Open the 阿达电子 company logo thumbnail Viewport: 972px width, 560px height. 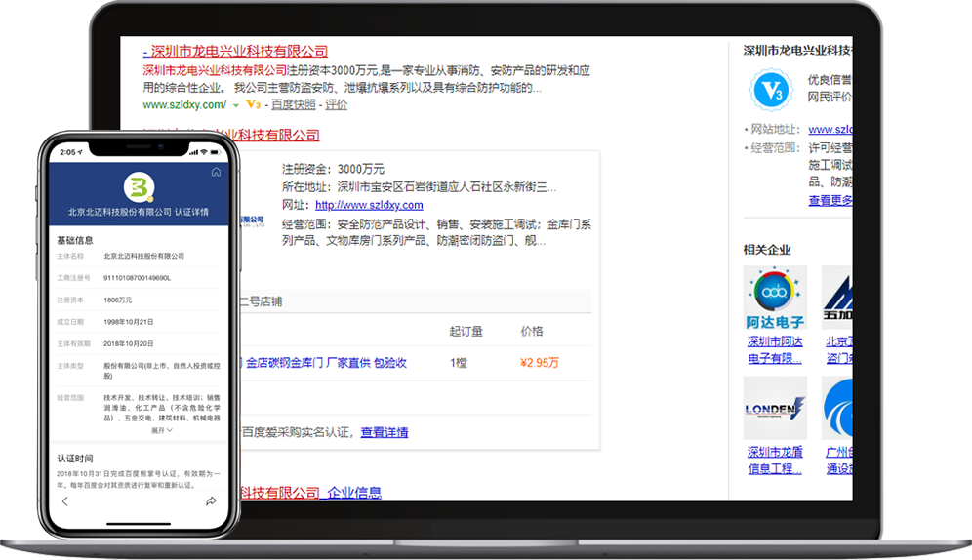click(x=775, y=298)
